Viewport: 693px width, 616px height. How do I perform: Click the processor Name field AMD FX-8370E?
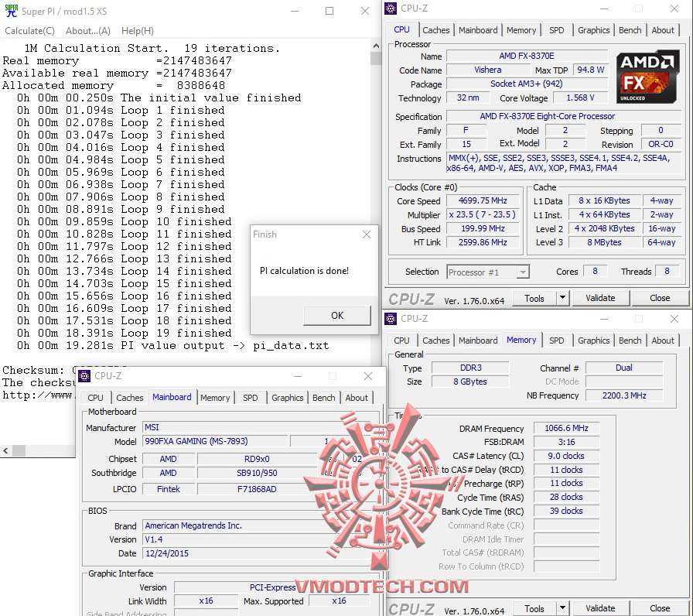(527, 56)
